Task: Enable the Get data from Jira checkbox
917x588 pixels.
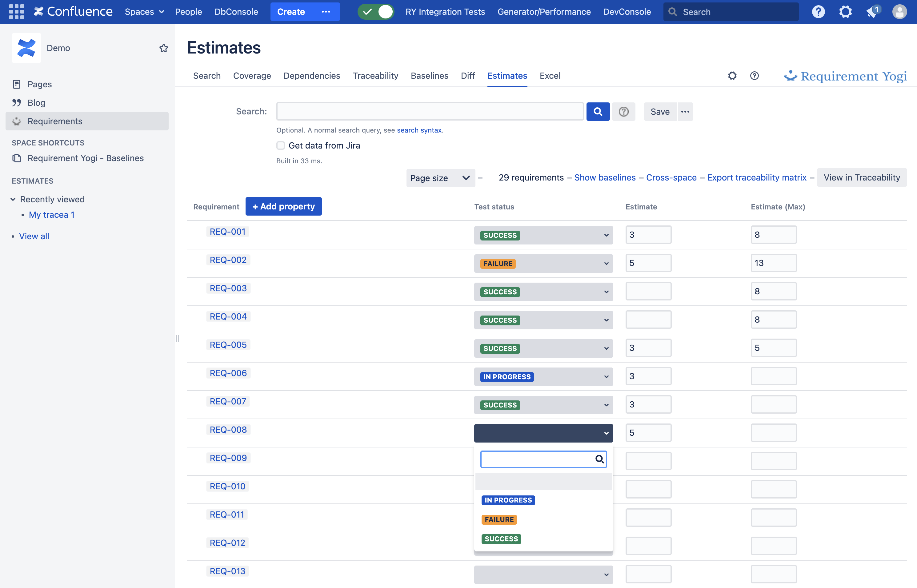Action: 281,145
